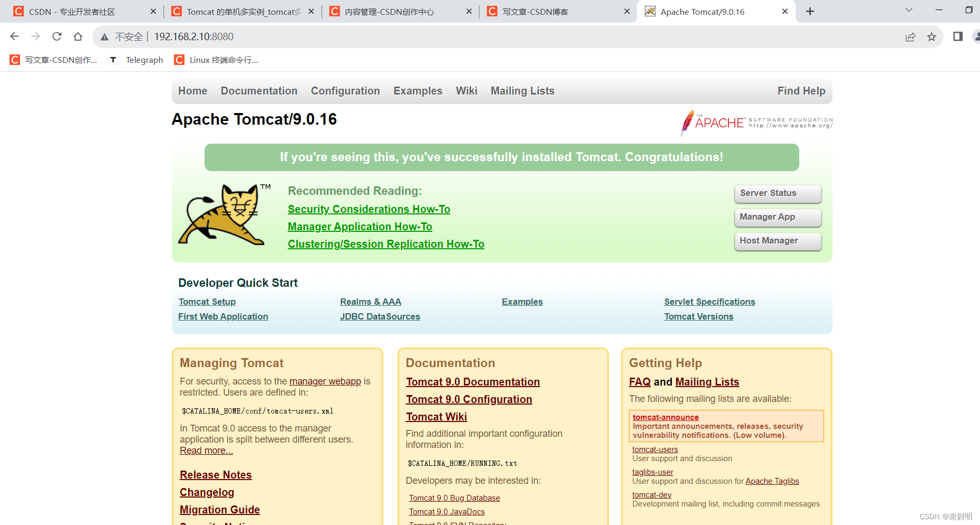Open Home in the Tomcat navigation bar

(192, 91)
